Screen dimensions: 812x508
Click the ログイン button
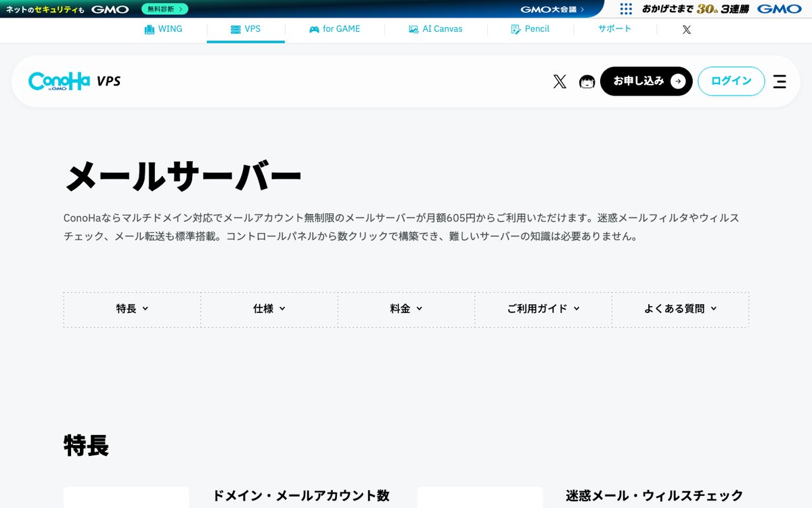[x=731, y=81]
